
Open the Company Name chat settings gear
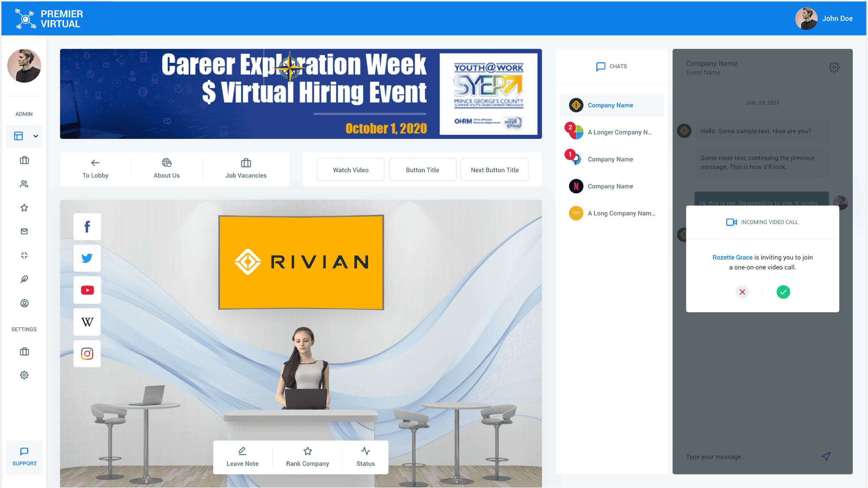(835, 67)
